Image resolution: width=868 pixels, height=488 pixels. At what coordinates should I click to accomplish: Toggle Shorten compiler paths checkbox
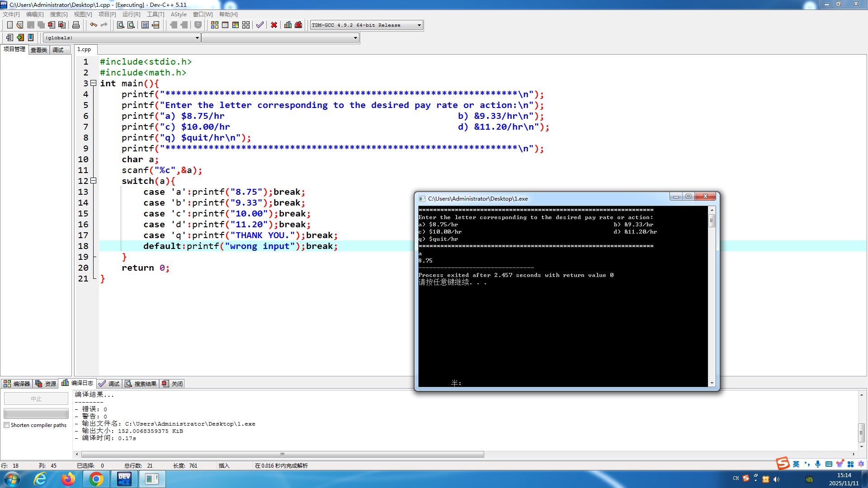[7, 425]
